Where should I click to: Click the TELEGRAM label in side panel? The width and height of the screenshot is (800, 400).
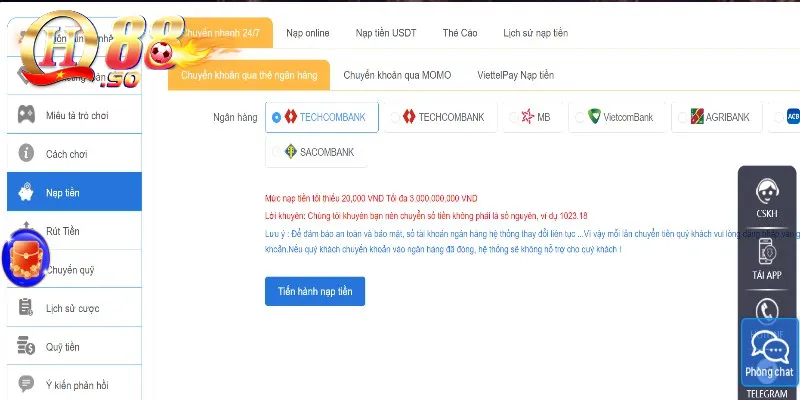click(x=767, y=394)
